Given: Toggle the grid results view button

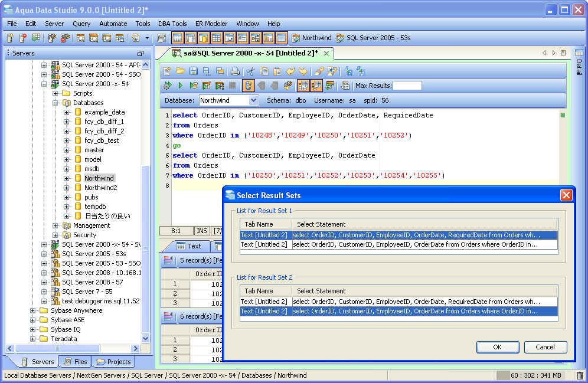Looking at the screenshot, I should (x=303, y=86).
